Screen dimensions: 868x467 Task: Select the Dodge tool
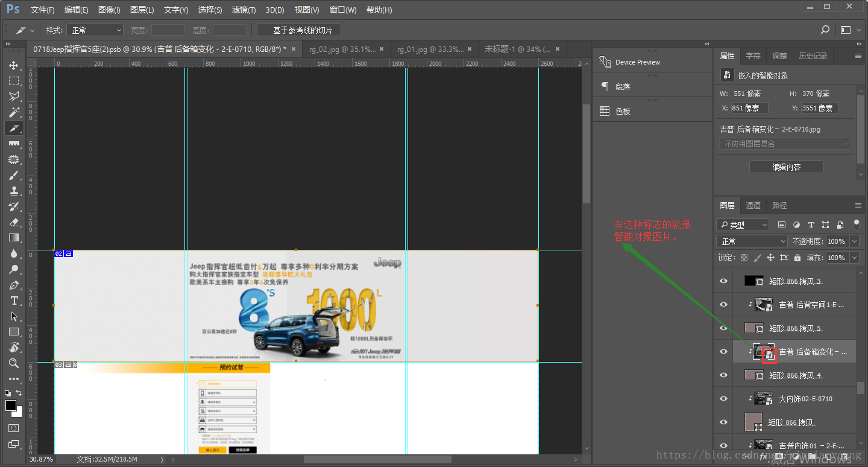pos(14,269)
